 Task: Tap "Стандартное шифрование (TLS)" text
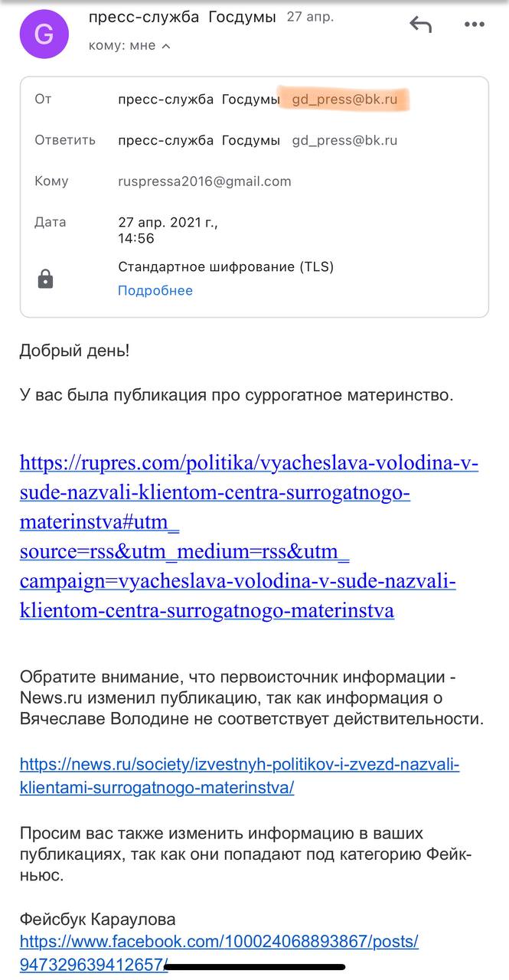click(x=226, y=266)
